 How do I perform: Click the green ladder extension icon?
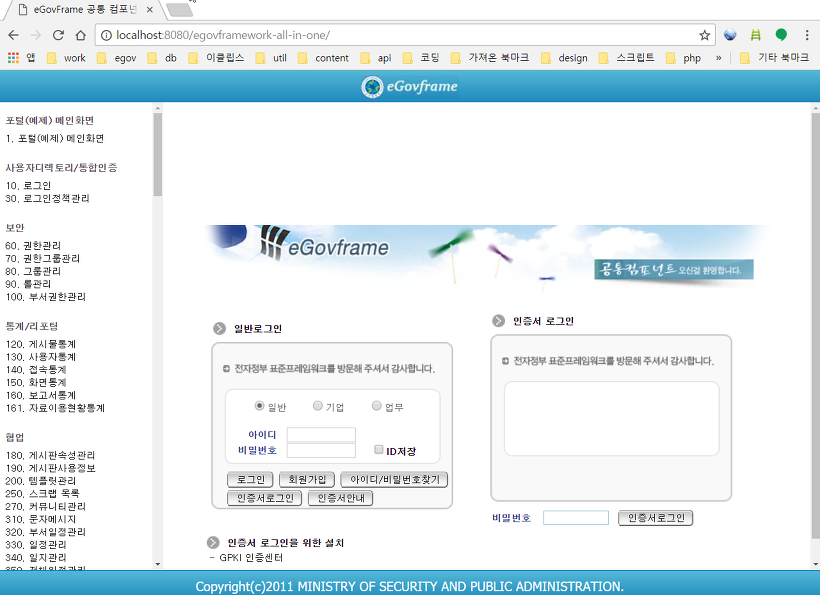[x=756, y=35]
